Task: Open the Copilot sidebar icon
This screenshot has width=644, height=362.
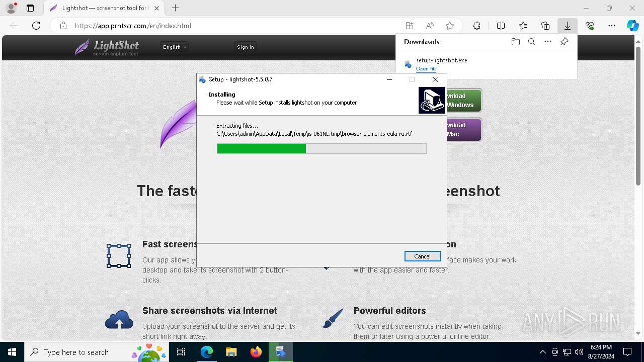Action: pyautogui.click(x=632, y=26)
